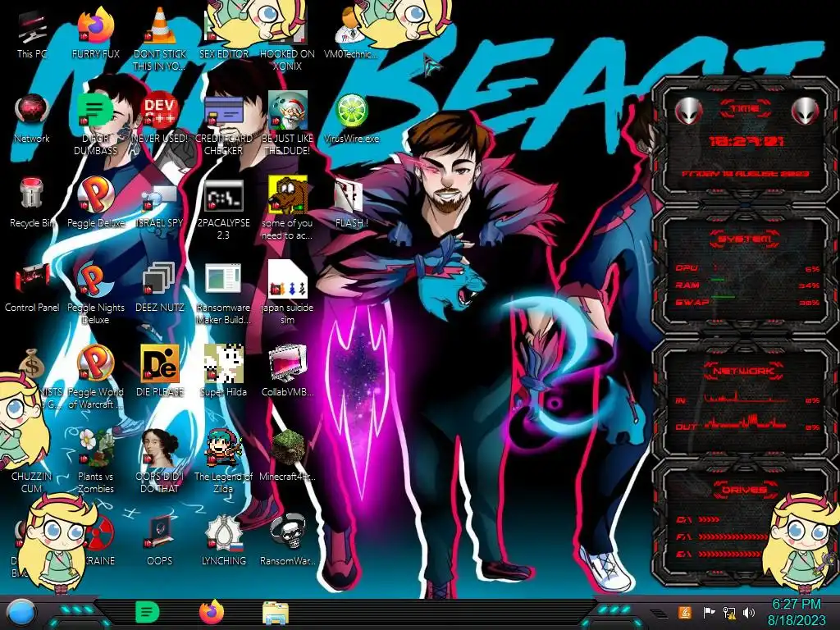Select the OOPS desktop icon
Viewport: 840px width, 630px height.
tap(160, 541)
